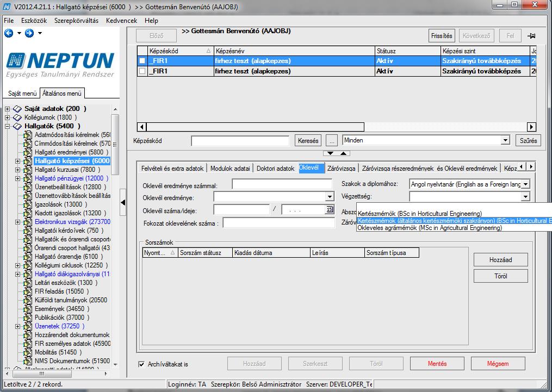
Task: Click the Frissítés button
Action: pyautogui.click(x=442, y=36)
